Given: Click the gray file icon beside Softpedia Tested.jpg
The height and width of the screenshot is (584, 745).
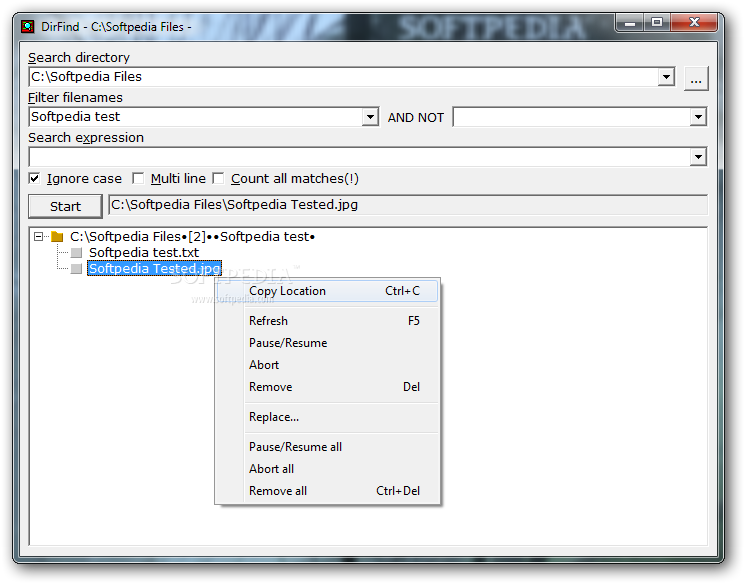Looking at the screenshot, I should [76, 268].
